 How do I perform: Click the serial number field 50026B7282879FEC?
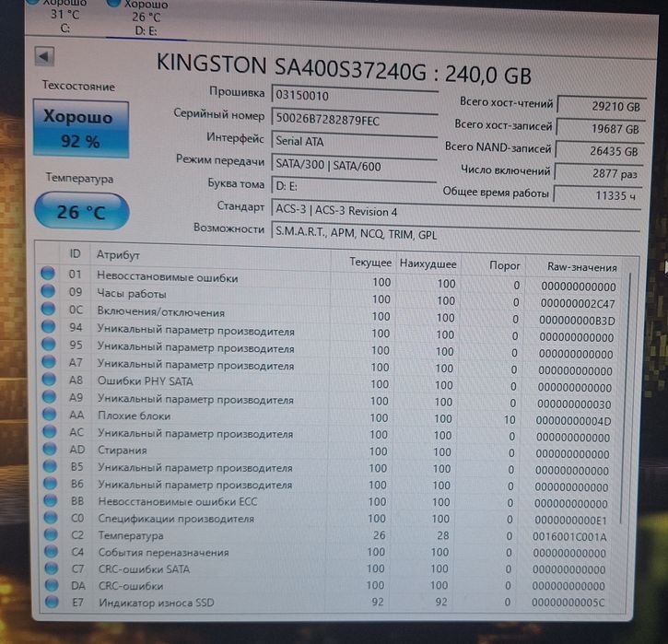coord(355,119)
